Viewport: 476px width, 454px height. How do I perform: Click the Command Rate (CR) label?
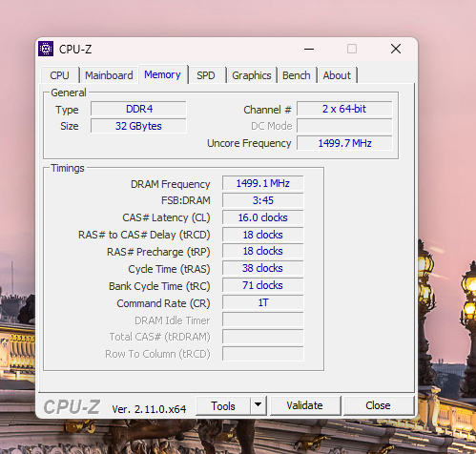(163, 303)
